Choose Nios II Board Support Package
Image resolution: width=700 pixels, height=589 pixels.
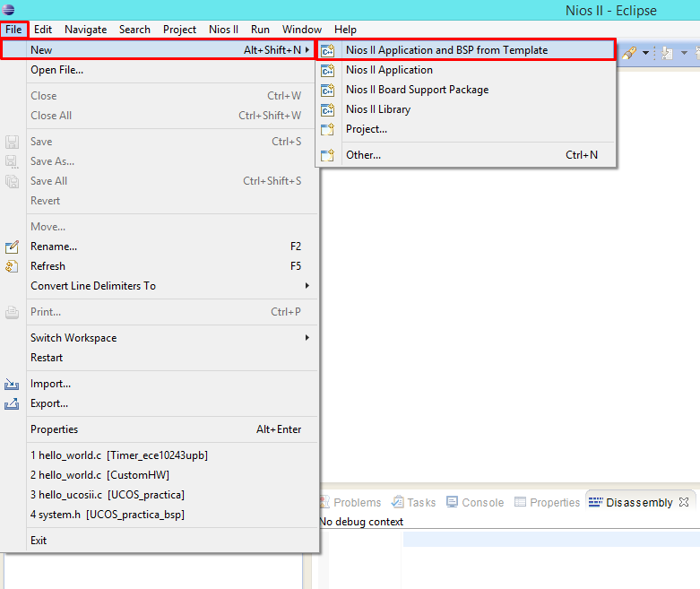click(x=467, y=90)
